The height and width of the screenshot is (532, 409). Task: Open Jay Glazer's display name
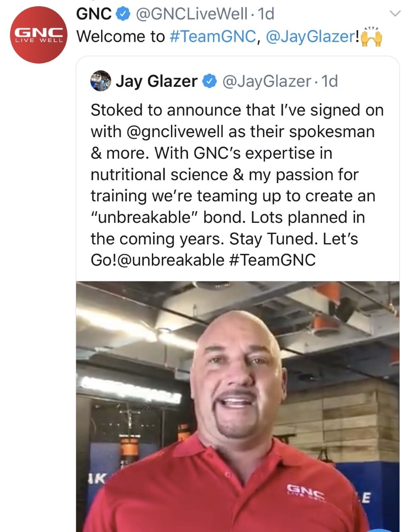[x=156, y=81]
